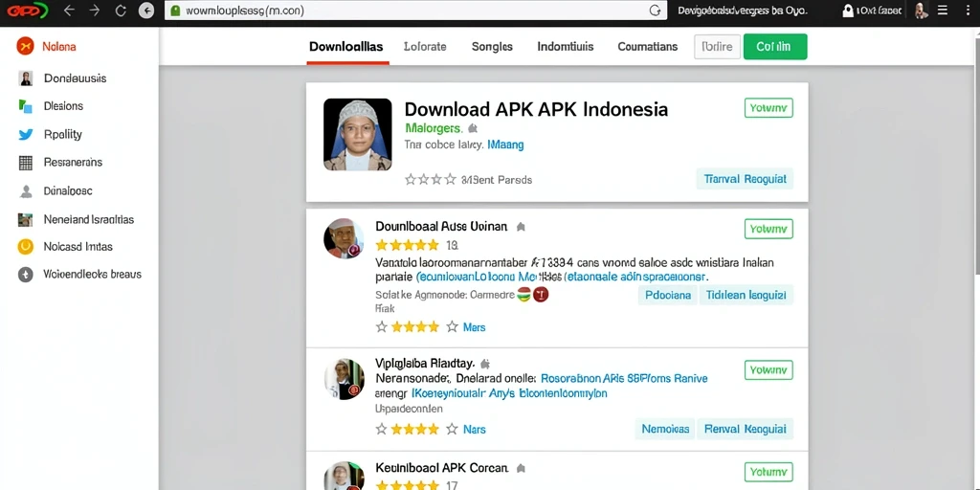This screenshot has width=980, height=490.
Task: Click the Download APK APK Indonesia title
Action: pyautogui.click(x=536, y=109)
